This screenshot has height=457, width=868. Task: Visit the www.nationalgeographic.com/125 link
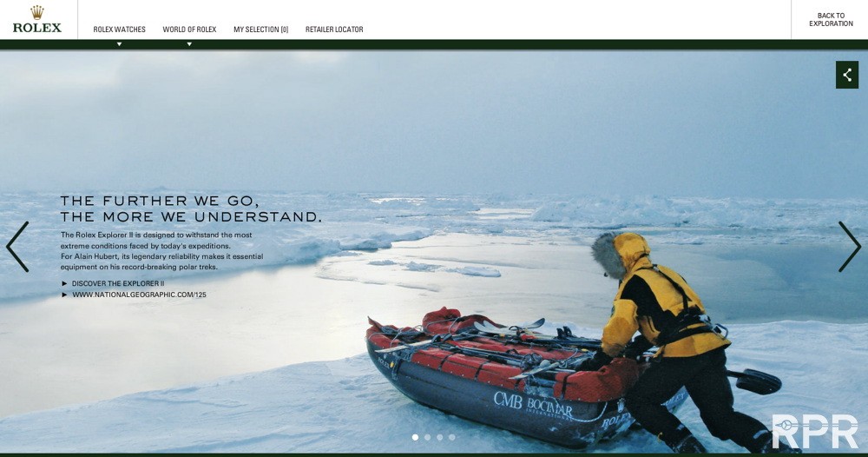point(139,295)
